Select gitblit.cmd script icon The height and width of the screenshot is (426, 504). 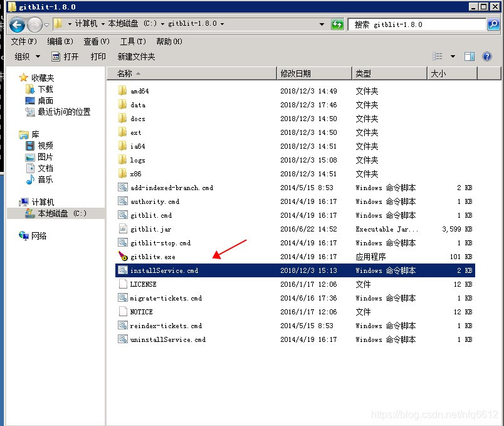(x=122, y=215)
